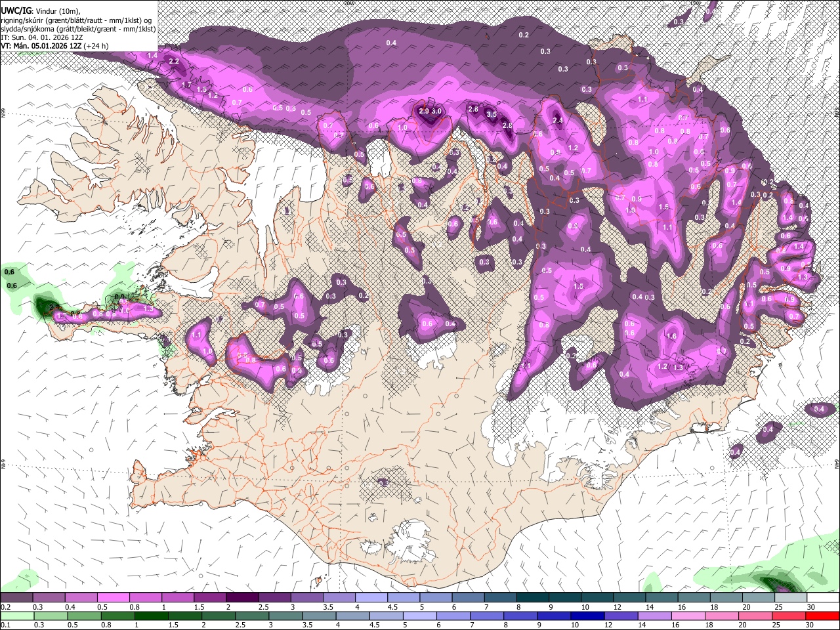Click the 20 label on the rain scale

coord(742,625)
